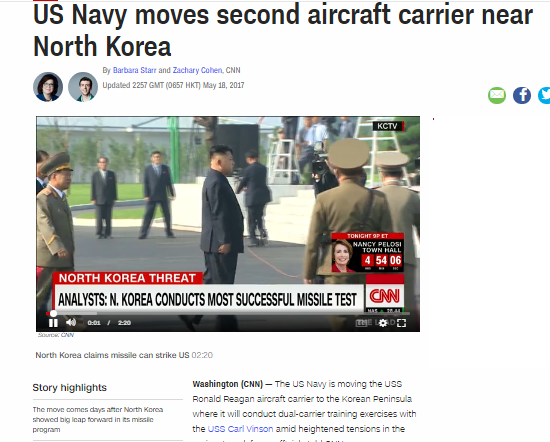Click the video elapsed time display
The height and width of the screenshot is (442, 550).
click(94, 323)
